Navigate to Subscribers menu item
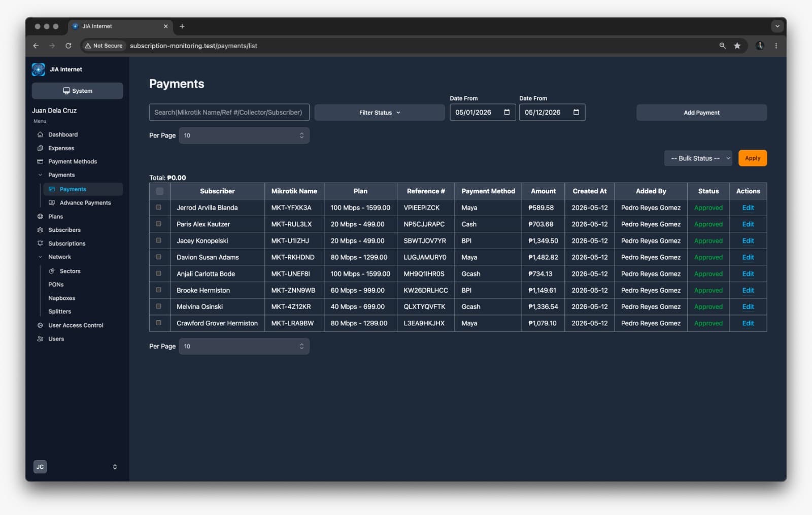 coord(64,230)
